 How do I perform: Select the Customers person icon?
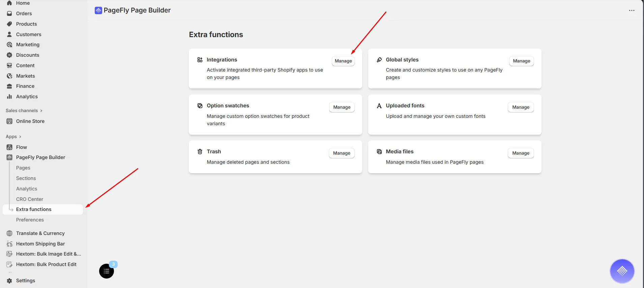tap(9, 34)
